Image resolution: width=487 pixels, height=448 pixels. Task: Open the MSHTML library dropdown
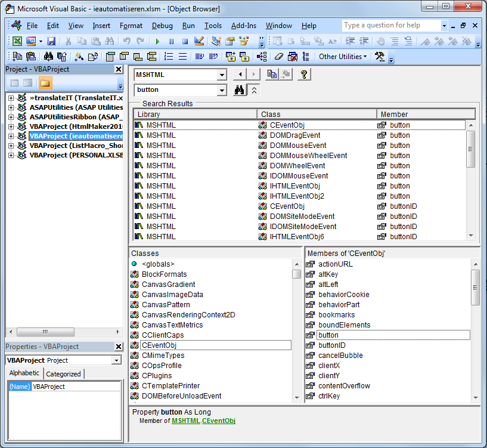(x=222, y=75)
